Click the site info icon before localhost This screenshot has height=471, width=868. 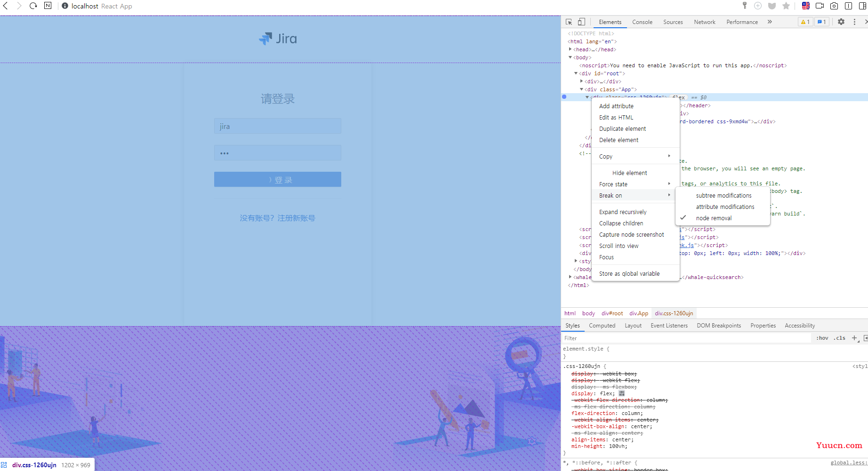click(x=65, y=6)
